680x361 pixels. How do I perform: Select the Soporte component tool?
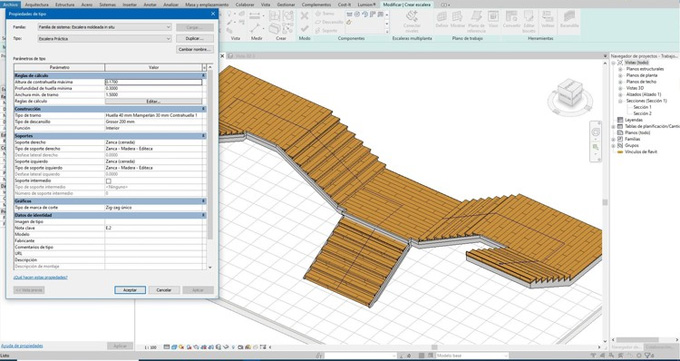click(326, 30)
